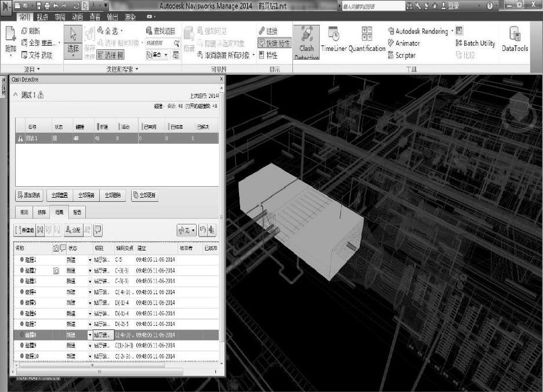Screen dimensions: 543x392
Task: Open Autodesk Rendering
Action: click(x=418, y=31)
